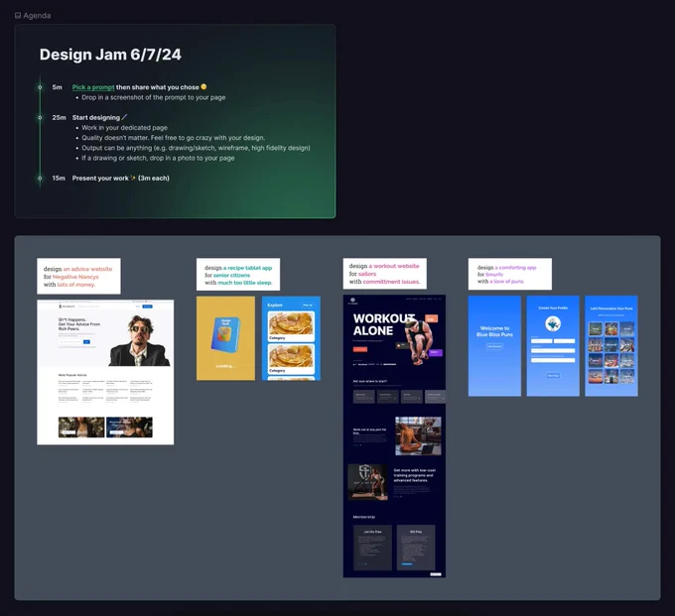Click the 'Next Step' button on profile screen
Viewport: 675px width, 616px height.
coord(553,376)
